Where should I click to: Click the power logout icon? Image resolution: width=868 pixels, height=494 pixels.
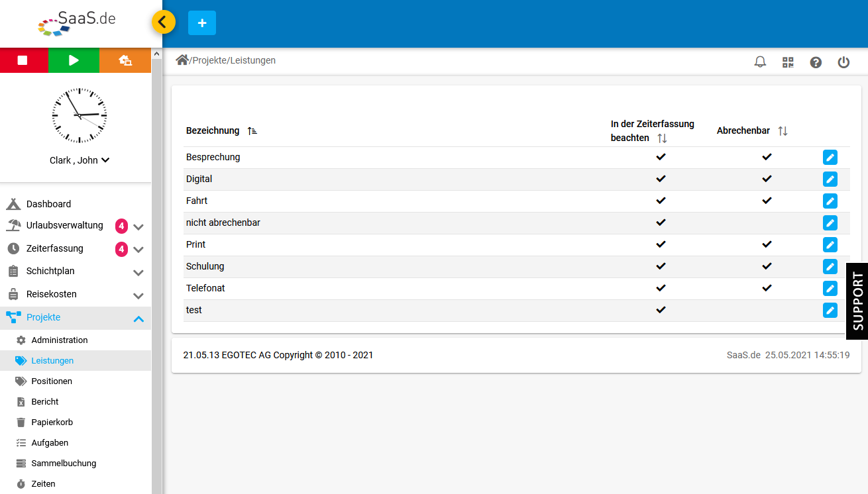pyautogui.click(x=843, y=62)
